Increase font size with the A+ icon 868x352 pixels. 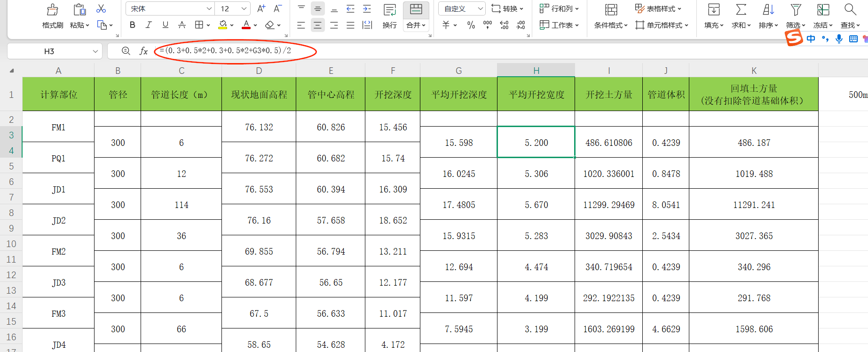(261, 8)
